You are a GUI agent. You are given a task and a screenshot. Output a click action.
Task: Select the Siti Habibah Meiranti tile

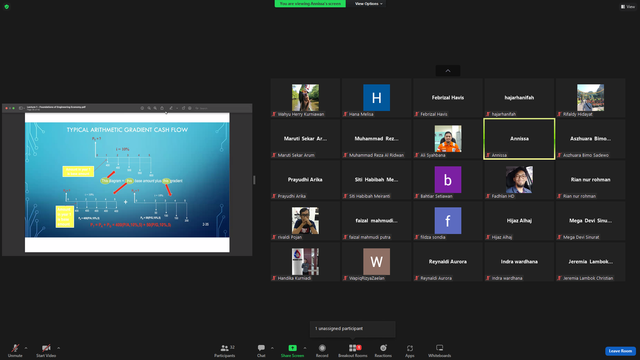click(x=376, y=180)
